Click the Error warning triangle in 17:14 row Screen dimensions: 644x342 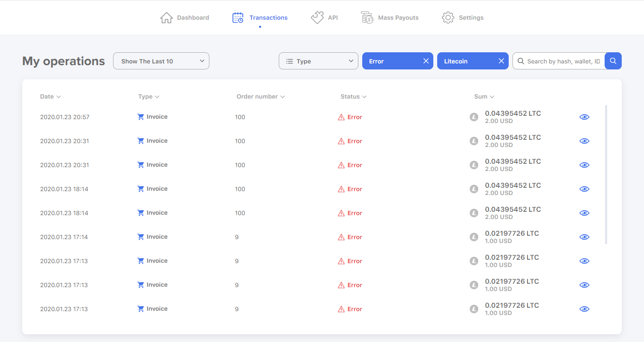click(341, 237)
